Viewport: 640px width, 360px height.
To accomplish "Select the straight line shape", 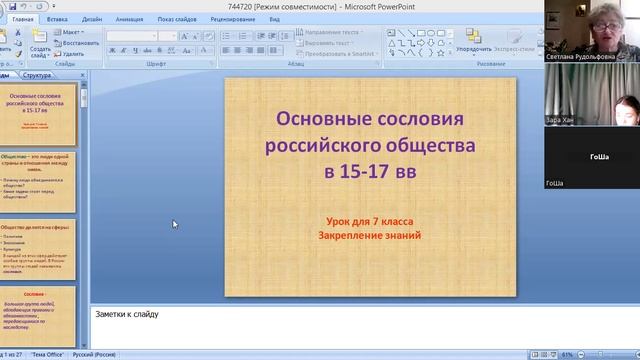I will tap(401, 33).
